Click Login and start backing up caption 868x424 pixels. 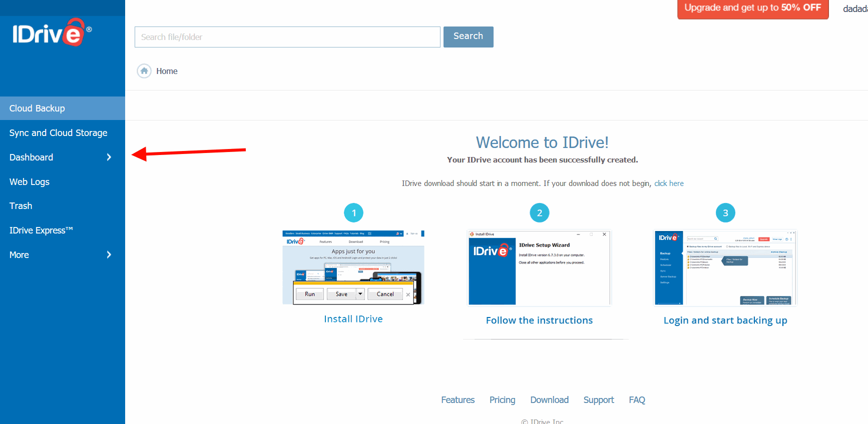pyautogui.click(x=725, y=320)
